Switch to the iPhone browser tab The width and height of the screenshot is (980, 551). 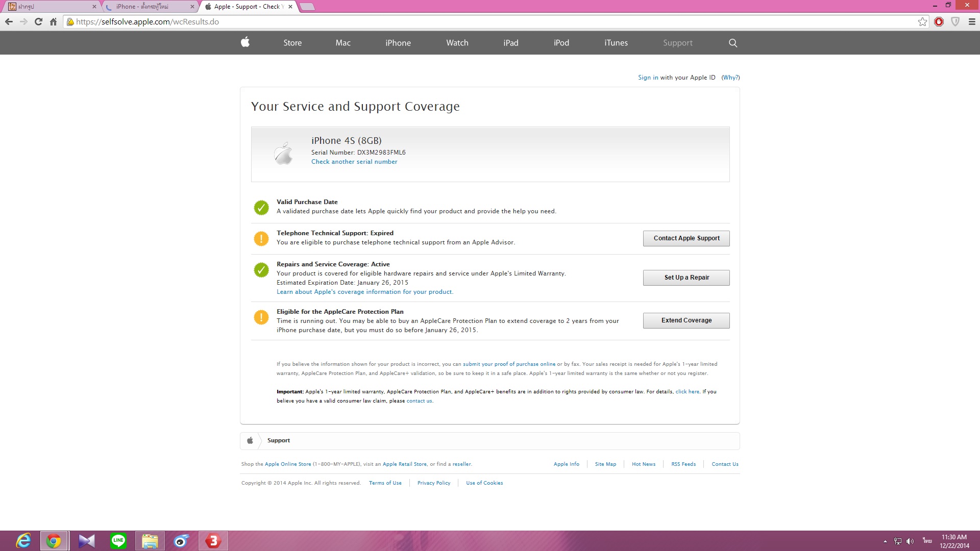coord(148,7)
